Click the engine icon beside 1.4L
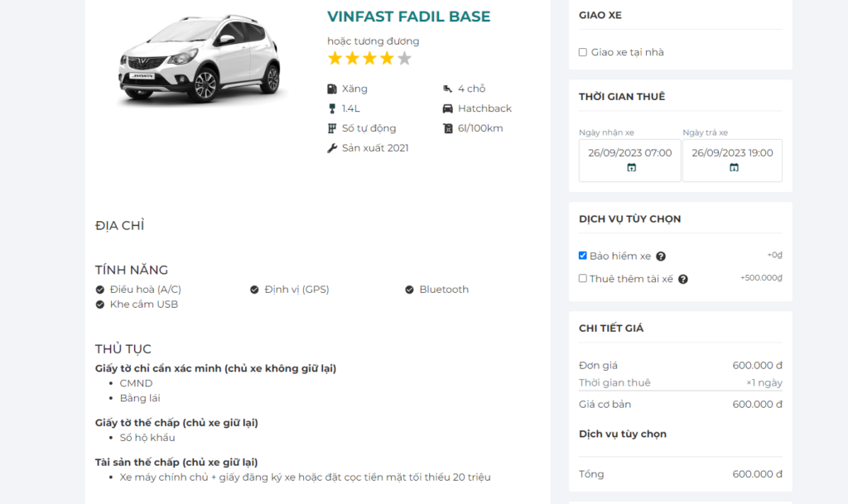848x504 pixels. point(332,108)
